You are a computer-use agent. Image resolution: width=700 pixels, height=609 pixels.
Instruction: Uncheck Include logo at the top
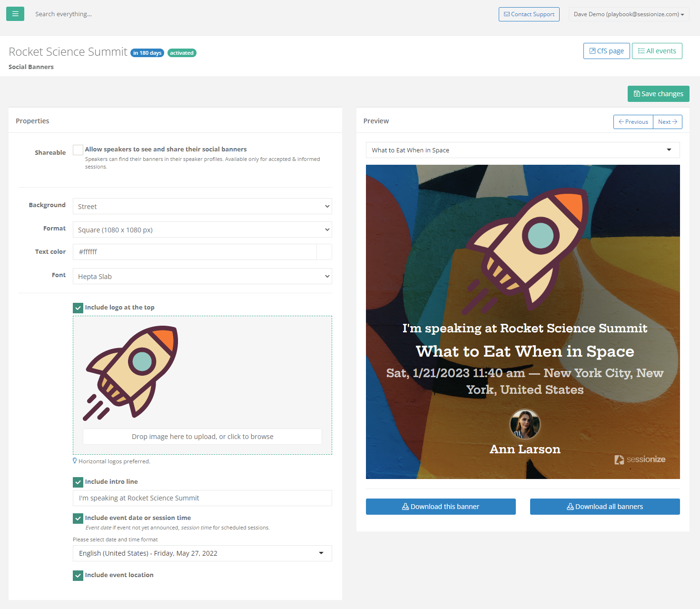78,308
